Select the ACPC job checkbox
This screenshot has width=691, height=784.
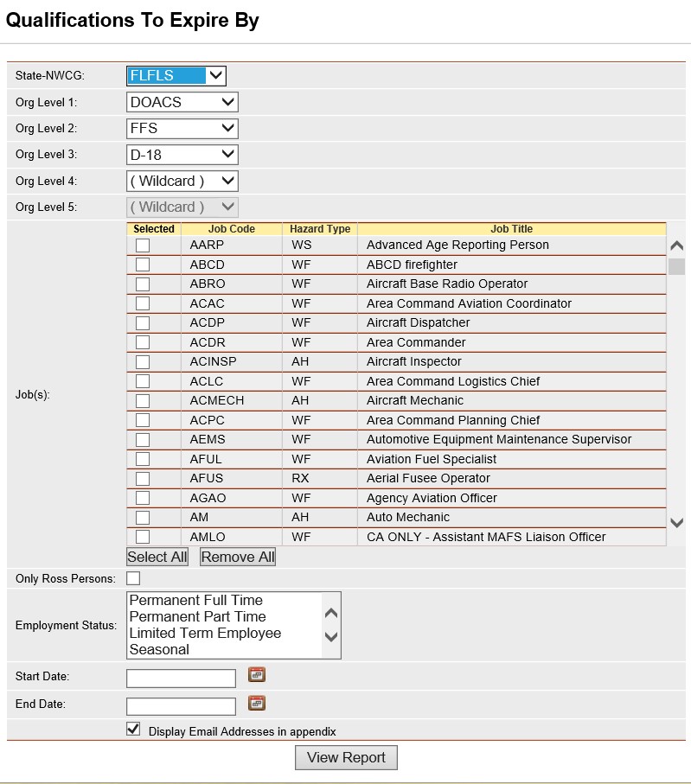(143, 420)
